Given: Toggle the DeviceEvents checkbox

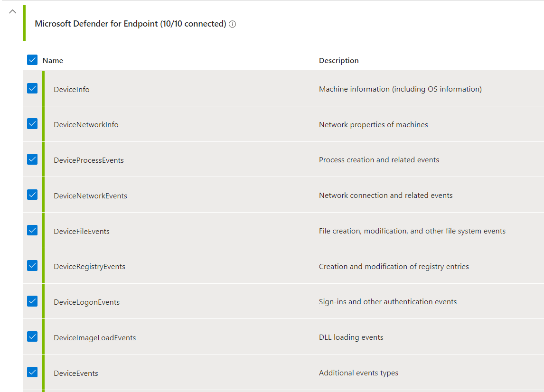Looking at the screenshot, I should [32, 372].
